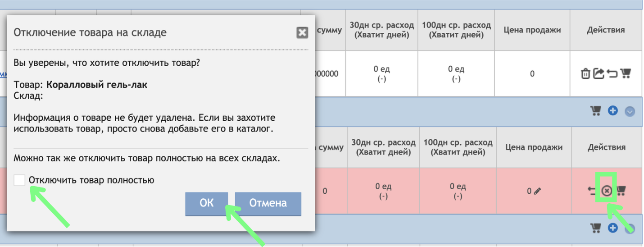Screen dimensions: 644x247
Task: Click the cart icon in the upper blue section bar
Action: pos(596,110)
